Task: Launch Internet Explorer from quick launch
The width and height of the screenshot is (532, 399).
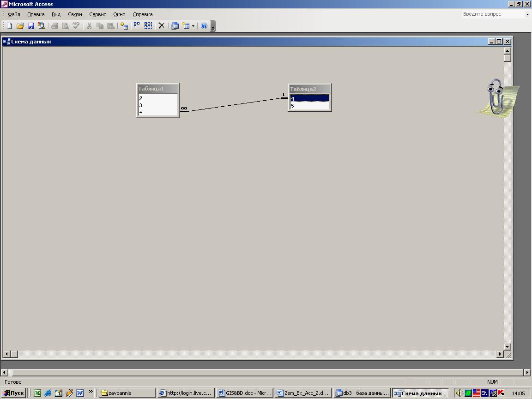Action: tap(48, 393)
